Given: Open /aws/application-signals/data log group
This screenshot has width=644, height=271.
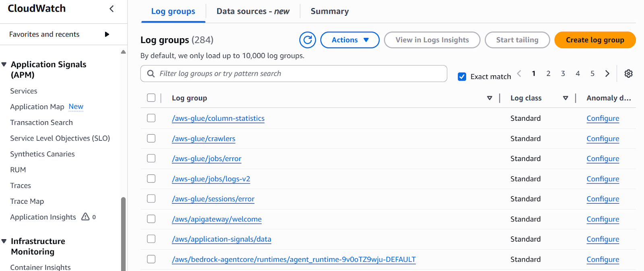Looking at the screenshot, I should [x=221, y=239].
